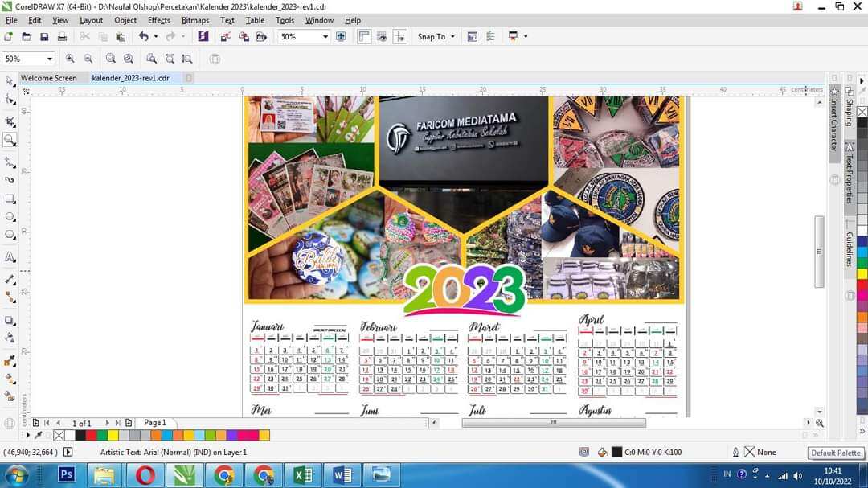
Task: Select the Pick tool
Action: [10, 80]
